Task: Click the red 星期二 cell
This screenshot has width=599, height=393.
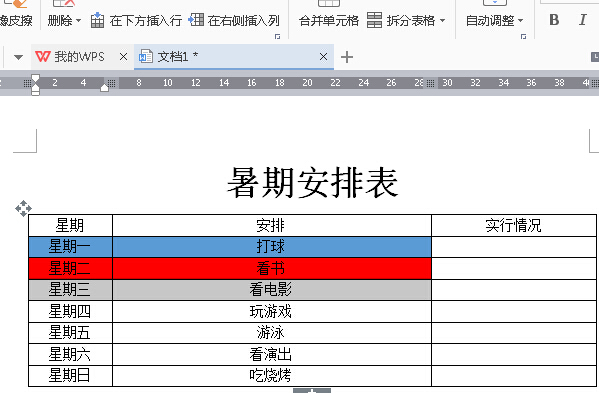Action: (70, 268)
